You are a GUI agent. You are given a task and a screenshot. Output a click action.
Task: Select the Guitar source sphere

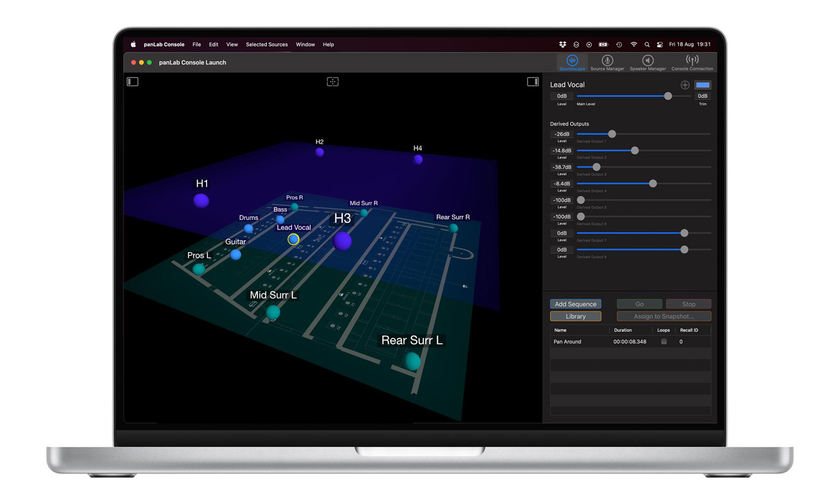click(236, 255)
